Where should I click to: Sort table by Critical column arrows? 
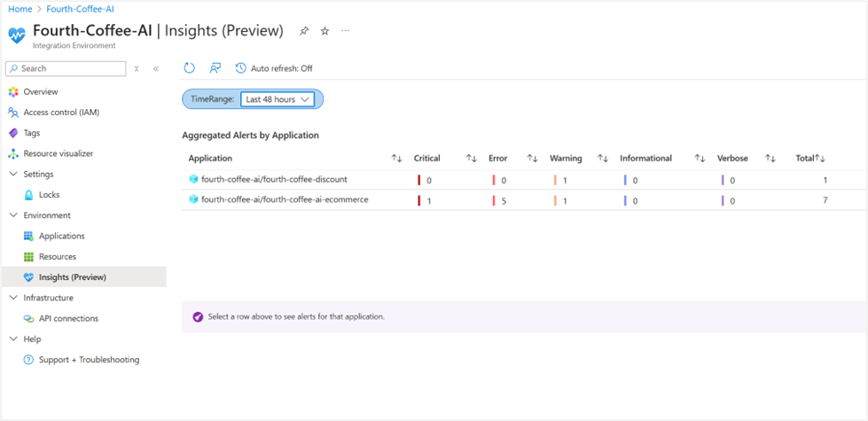click(x=471, y=159)
